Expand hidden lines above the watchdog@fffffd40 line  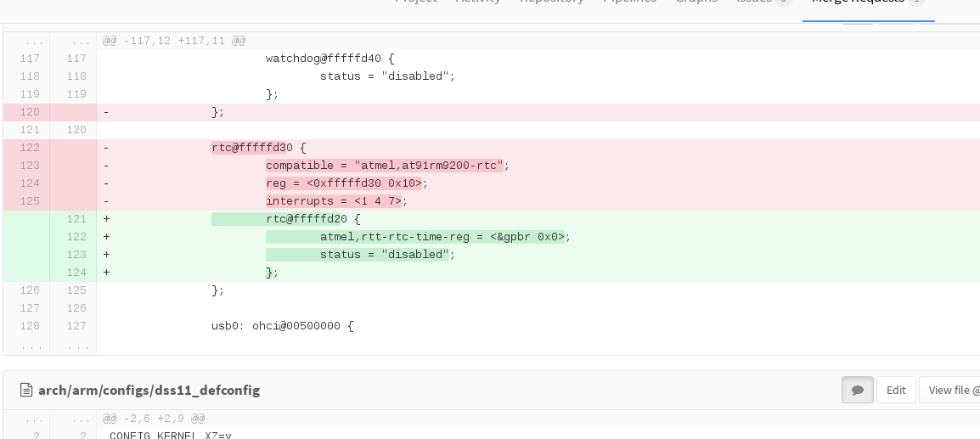[50, 41]
